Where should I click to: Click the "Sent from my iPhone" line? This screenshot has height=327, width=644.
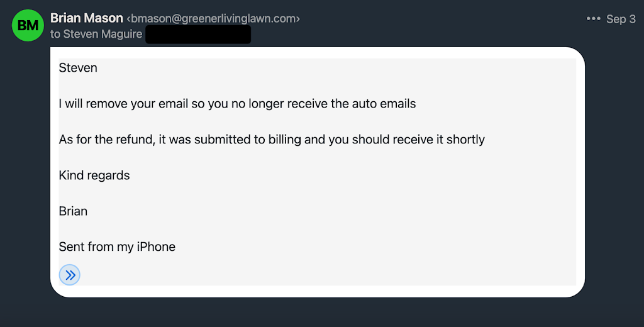click(117, 247)
